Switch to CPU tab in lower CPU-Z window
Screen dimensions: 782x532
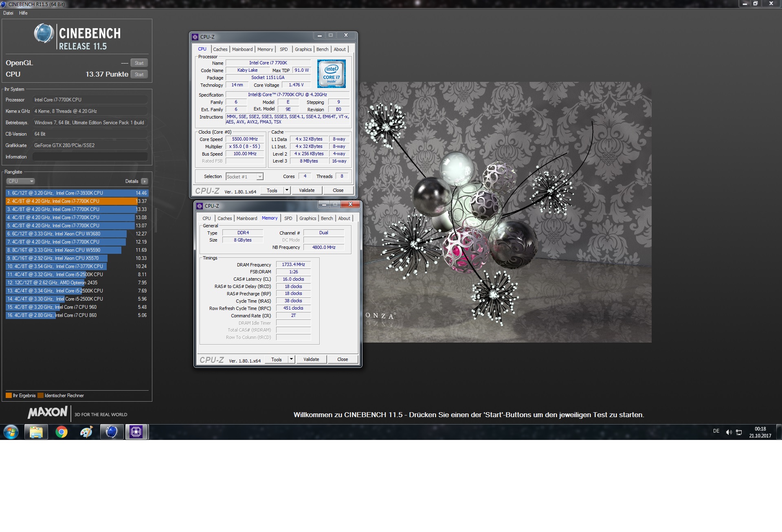click(207, 218)
